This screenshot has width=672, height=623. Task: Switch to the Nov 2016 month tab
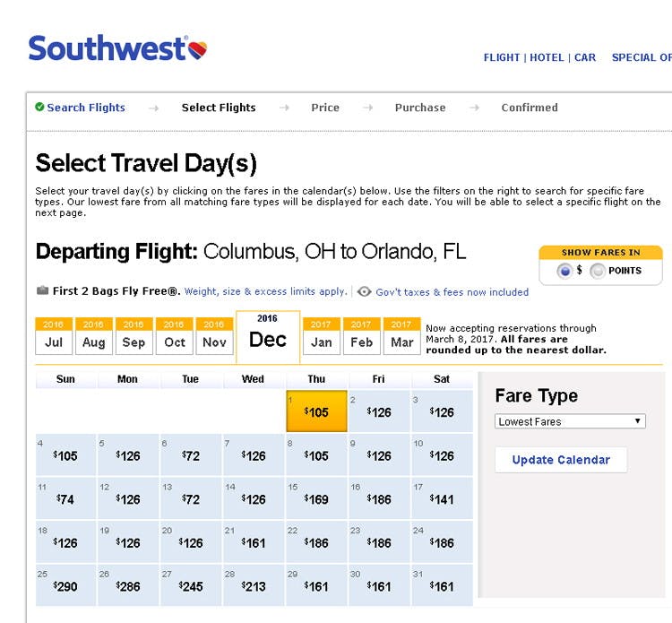point(214,342)
